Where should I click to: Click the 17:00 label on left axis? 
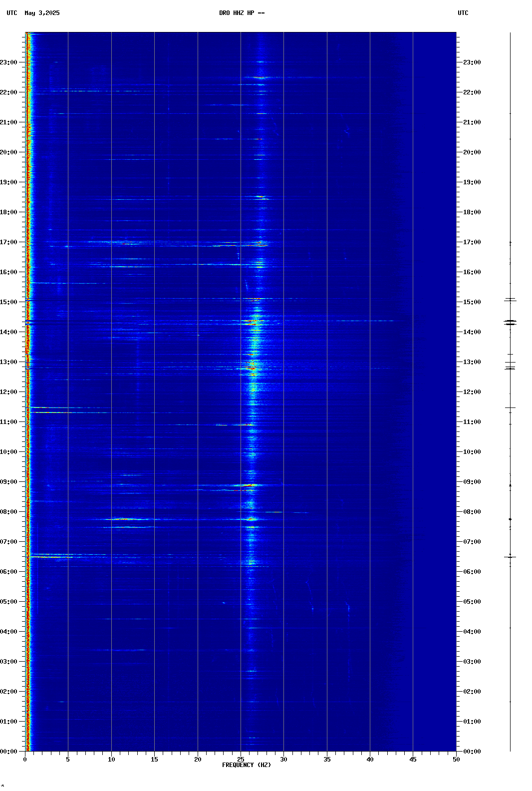[x=8, y=242]
